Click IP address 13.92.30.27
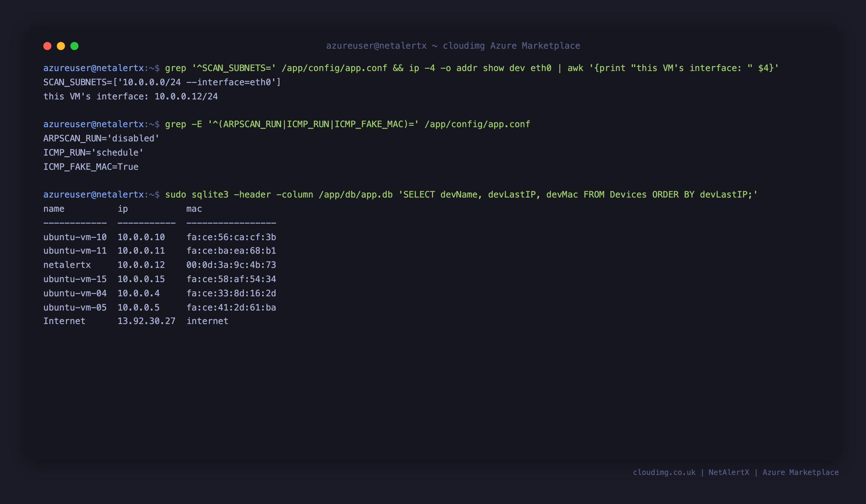Screen dimensions: 866x504 (146, 321)
